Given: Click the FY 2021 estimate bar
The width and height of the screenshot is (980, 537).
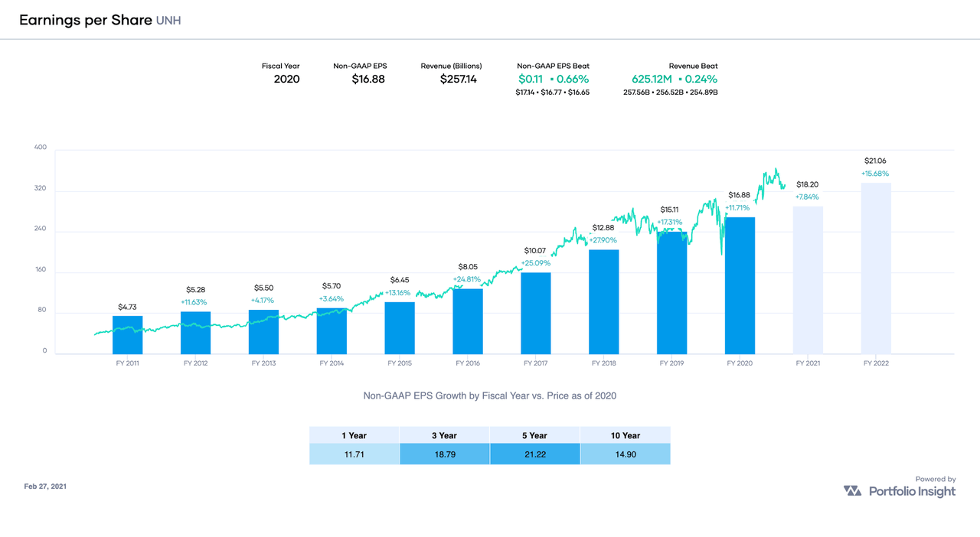Looking at the screenshot, I should click(x=808, y=281).
